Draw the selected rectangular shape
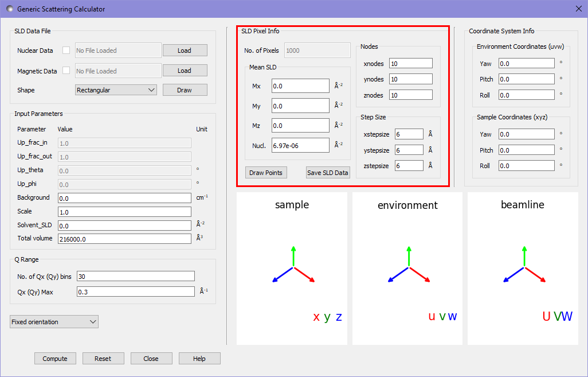This screenshot has width=588, height=377. (185, 90)
